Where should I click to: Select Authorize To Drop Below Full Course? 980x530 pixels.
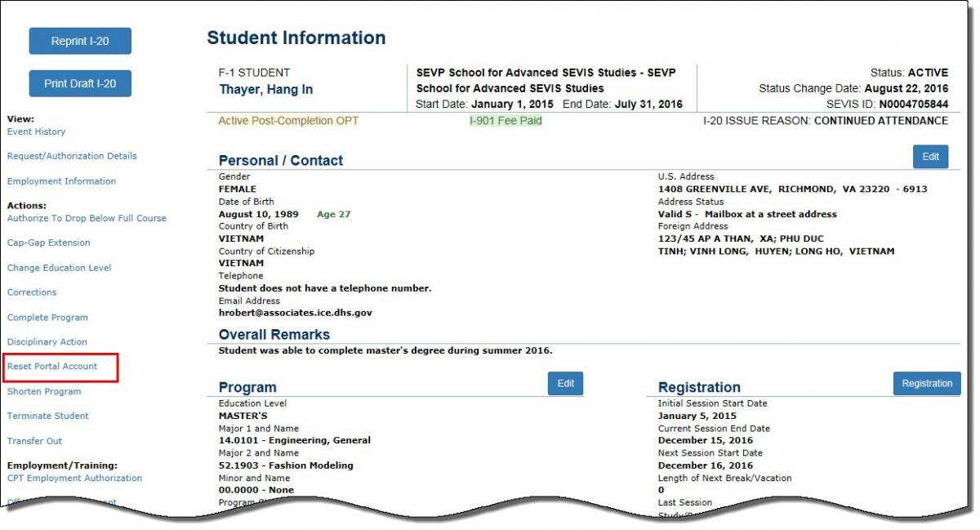click(87, 218)
